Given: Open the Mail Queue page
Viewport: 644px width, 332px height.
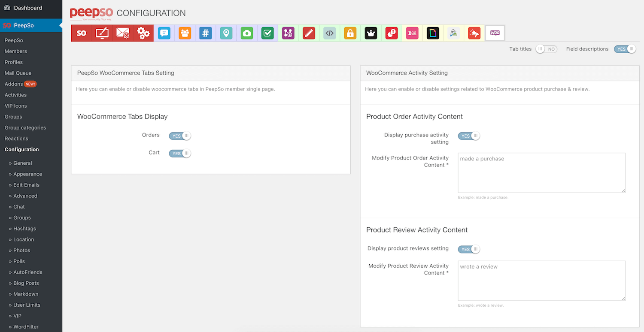Looking at the screenshot, I should (18, 73).
